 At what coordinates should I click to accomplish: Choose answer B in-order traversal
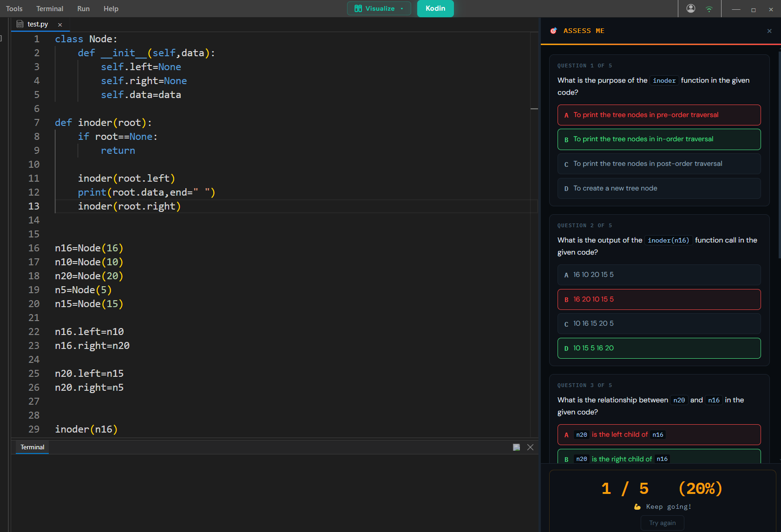659,139
